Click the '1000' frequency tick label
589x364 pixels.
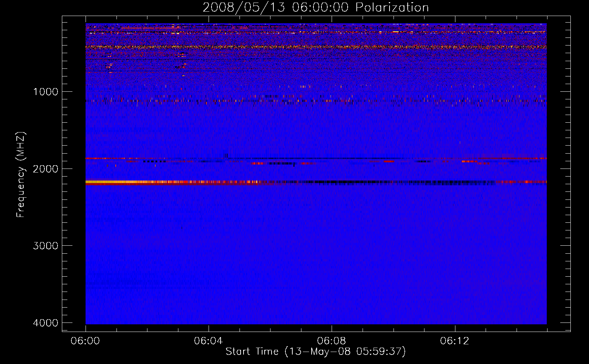click(x=46, y=91)
